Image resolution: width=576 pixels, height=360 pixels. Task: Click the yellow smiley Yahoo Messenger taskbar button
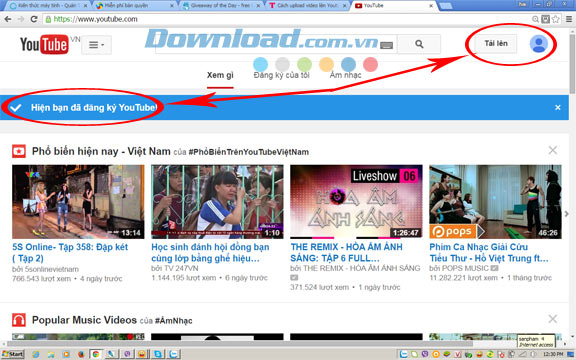click(x=142, y=354)
